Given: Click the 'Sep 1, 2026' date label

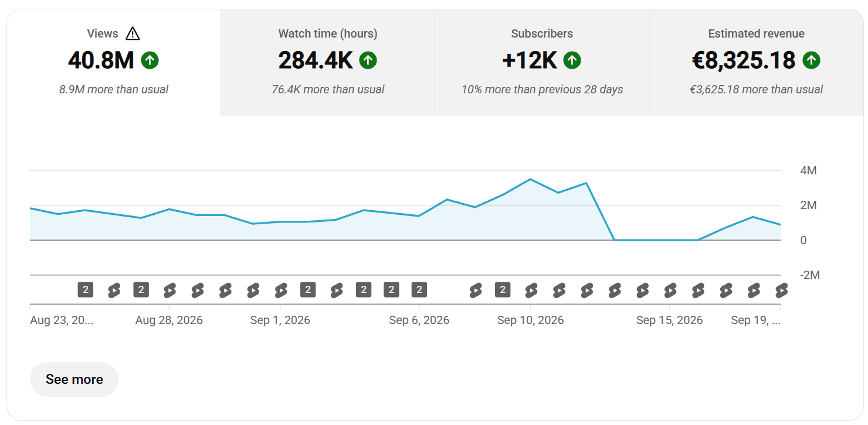Looking at the screenshot, I should [x=280, y=320].
